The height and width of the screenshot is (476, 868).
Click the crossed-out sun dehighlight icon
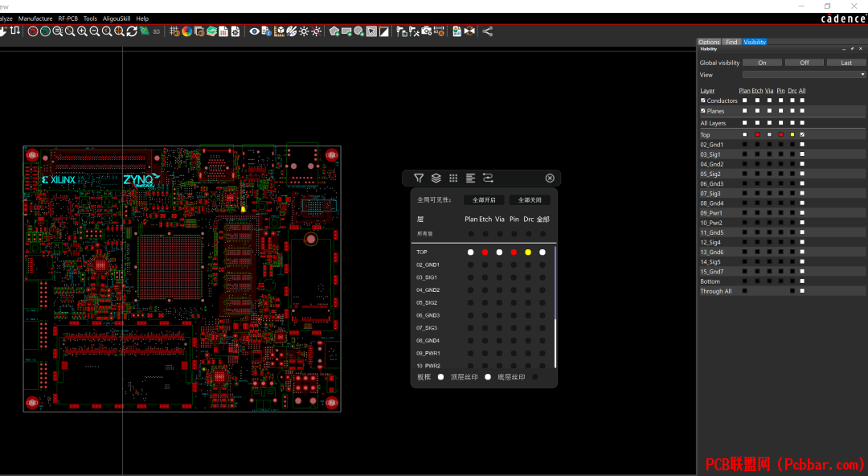(x=316, y=31)
